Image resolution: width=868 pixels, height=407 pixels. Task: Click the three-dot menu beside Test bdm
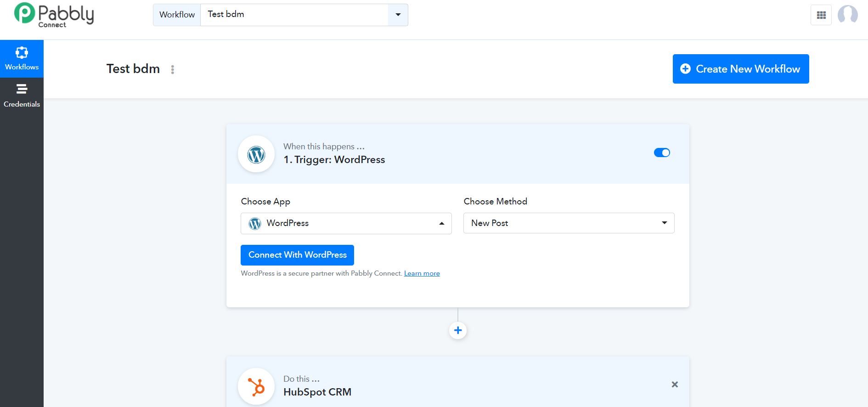(x=173, y=69)
